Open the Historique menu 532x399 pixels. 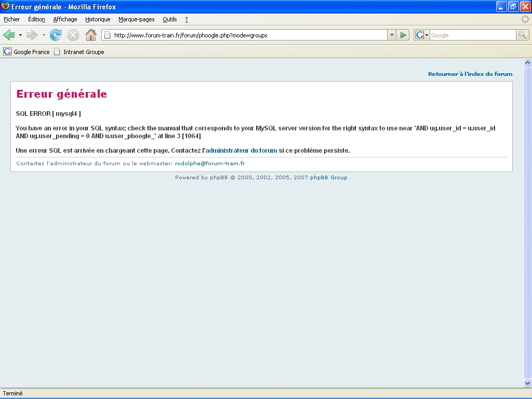[x=98, y=19]
